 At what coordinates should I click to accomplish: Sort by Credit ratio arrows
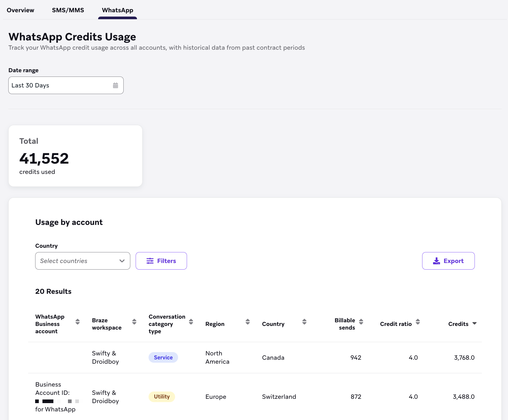(x=418, y=322)
